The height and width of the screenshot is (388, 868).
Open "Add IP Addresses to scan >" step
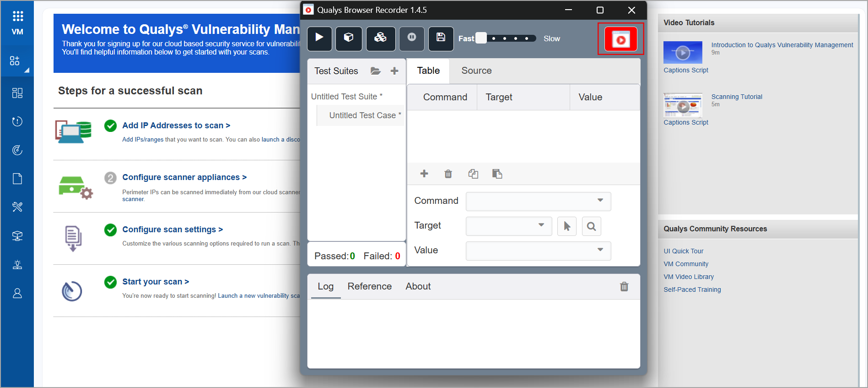[176, 126]
